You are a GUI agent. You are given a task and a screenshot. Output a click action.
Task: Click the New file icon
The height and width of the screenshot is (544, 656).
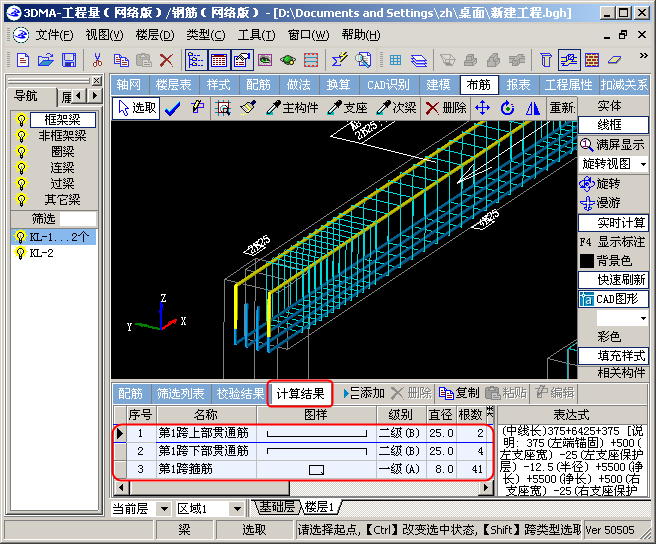(23, 60)
